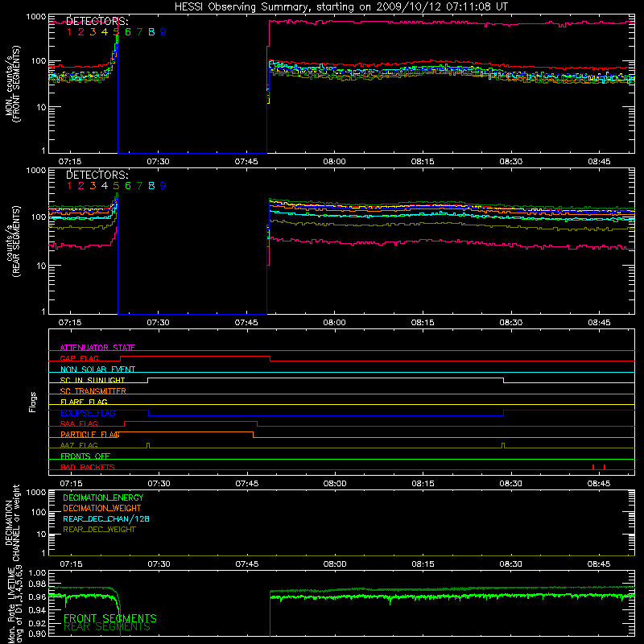Select detector 9 in front segments legend
This screenshot has height=644, width=644.
point(163,32)
